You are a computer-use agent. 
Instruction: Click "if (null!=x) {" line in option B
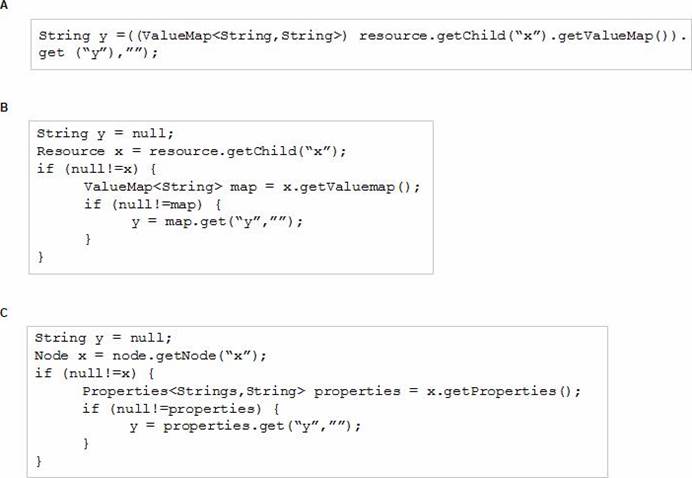96,169
